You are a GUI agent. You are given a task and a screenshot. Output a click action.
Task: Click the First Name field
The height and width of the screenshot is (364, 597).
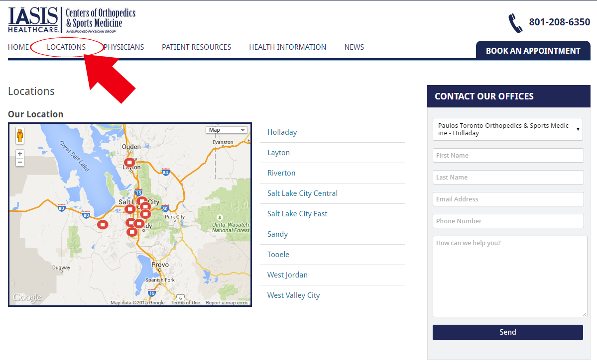click(x=508, y=156)
